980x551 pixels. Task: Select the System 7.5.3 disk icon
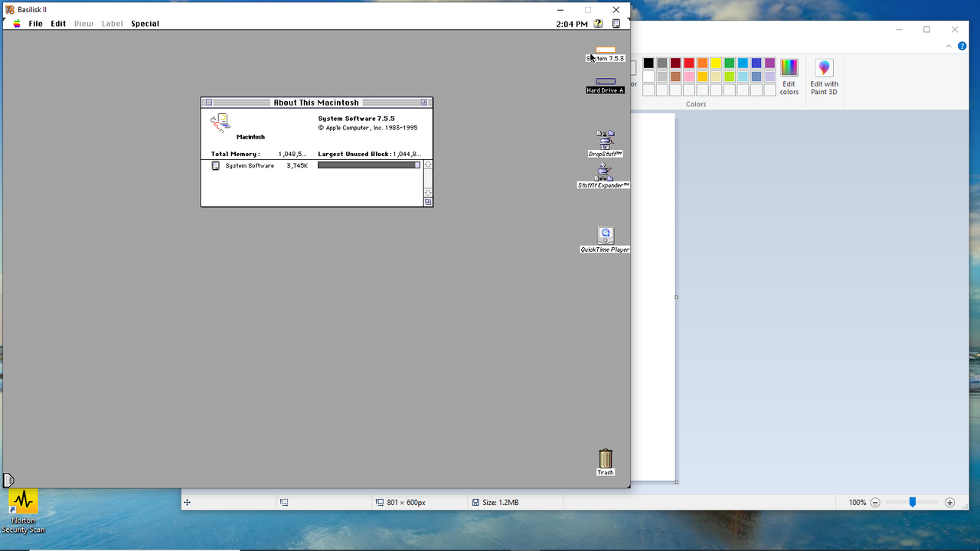(606, 51)
